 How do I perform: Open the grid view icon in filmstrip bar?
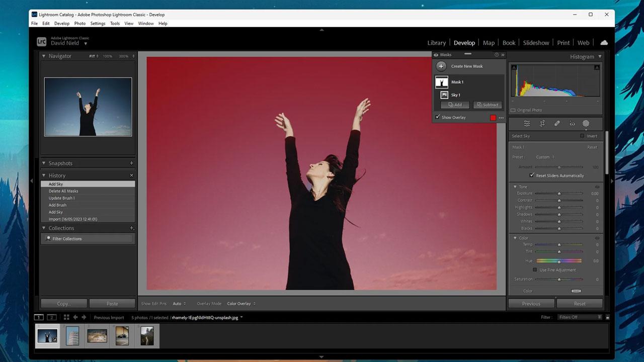[66, 317]
